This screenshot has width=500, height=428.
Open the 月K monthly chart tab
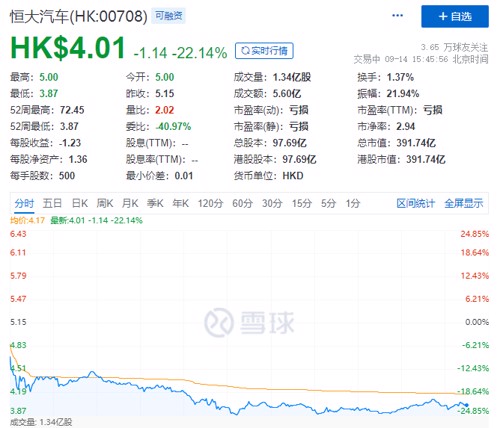pyautogui.click(x=130, y=203)
